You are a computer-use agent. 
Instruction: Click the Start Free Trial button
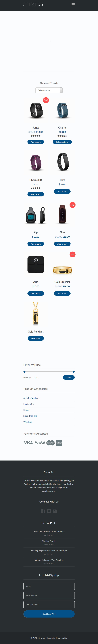(49, 614)
